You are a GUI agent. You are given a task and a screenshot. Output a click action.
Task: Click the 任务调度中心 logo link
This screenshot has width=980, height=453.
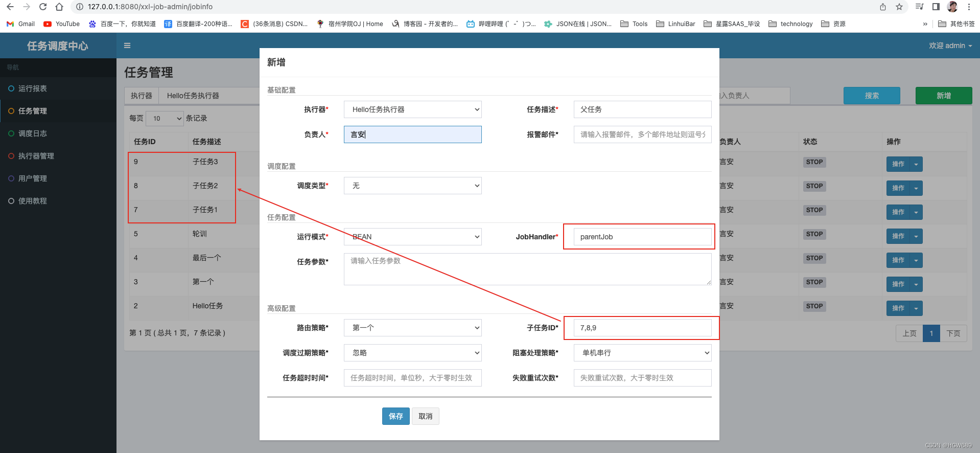58,46
